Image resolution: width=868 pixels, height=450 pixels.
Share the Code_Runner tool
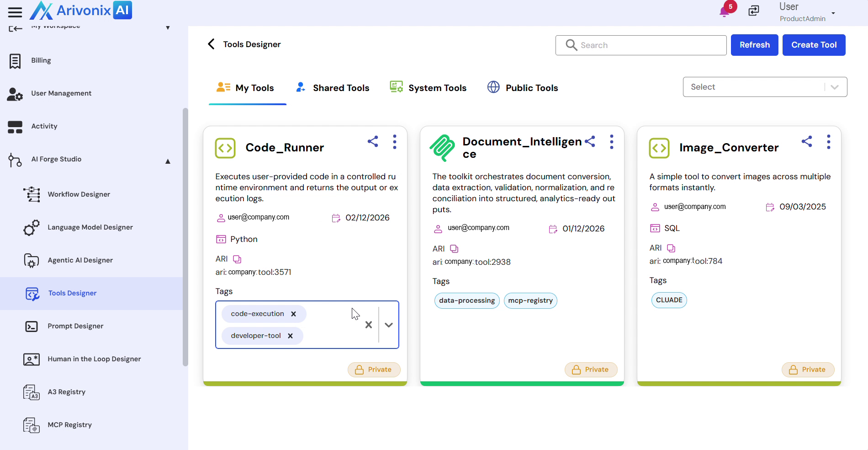(x=373, y=141)
